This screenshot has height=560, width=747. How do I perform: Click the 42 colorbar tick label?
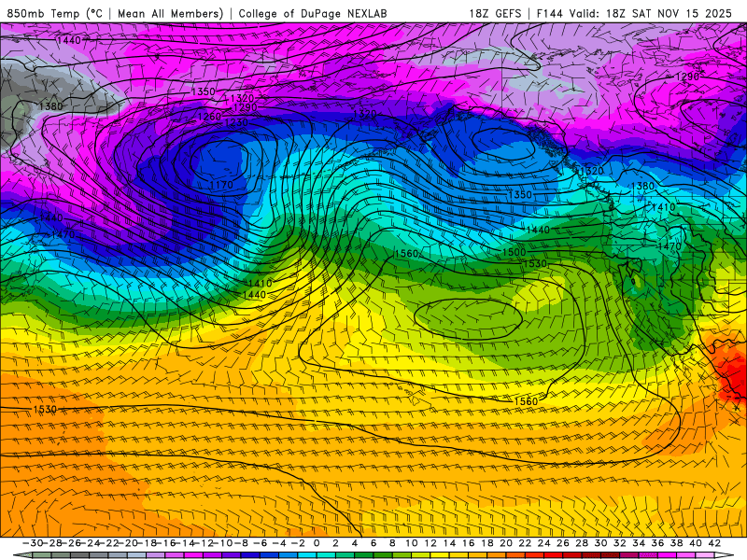(714, 543)
